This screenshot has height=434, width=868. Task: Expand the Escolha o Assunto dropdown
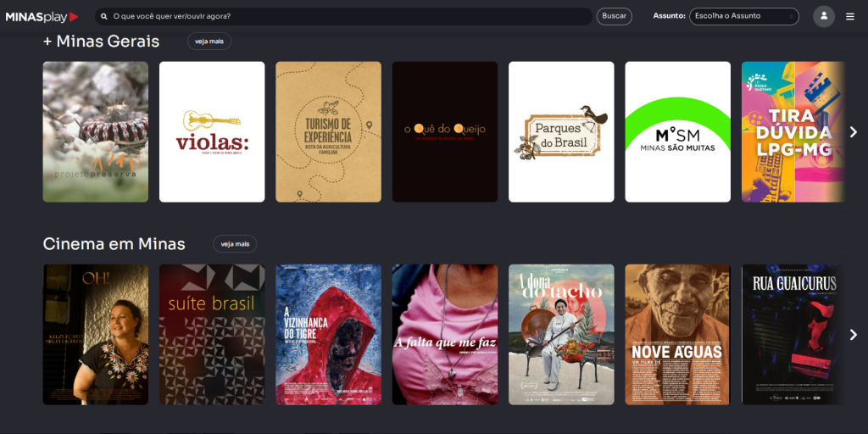[x=743, y=16]
